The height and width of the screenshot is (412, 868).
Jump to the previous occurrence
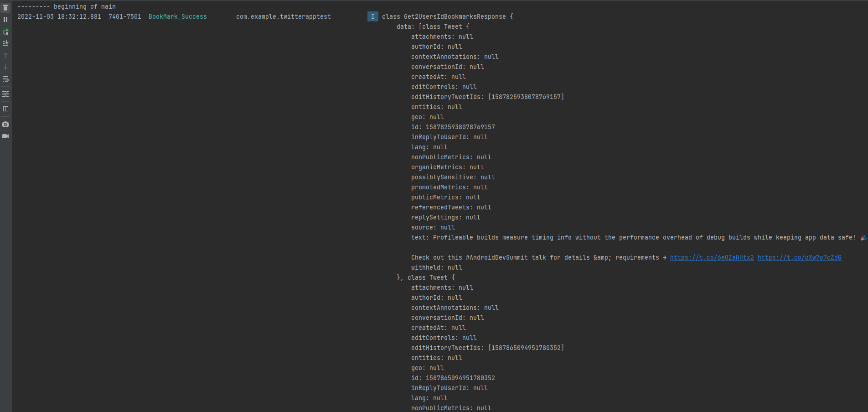[5, 55]
